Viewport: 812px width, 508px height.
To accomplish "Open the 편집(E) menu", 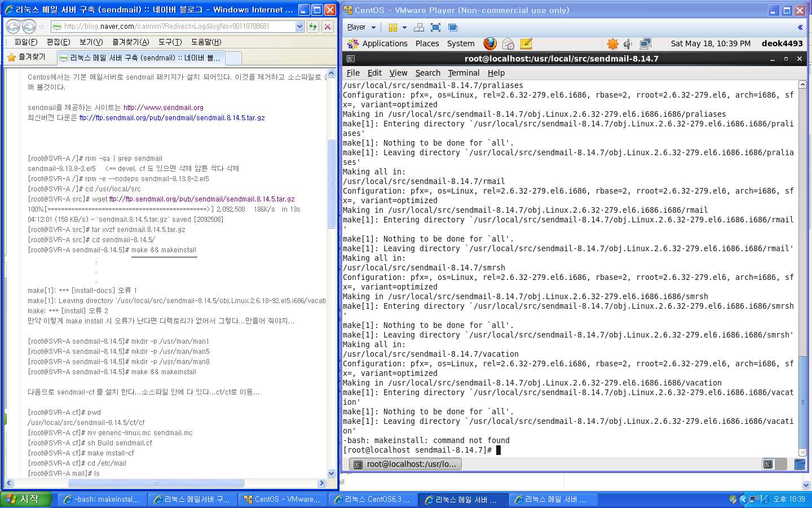I will click(x=58, y=42).
